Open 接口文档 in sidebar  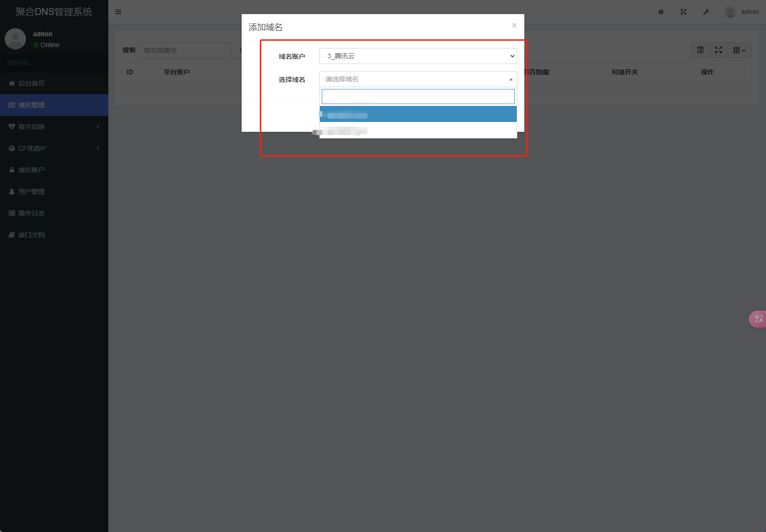[54, 235]
